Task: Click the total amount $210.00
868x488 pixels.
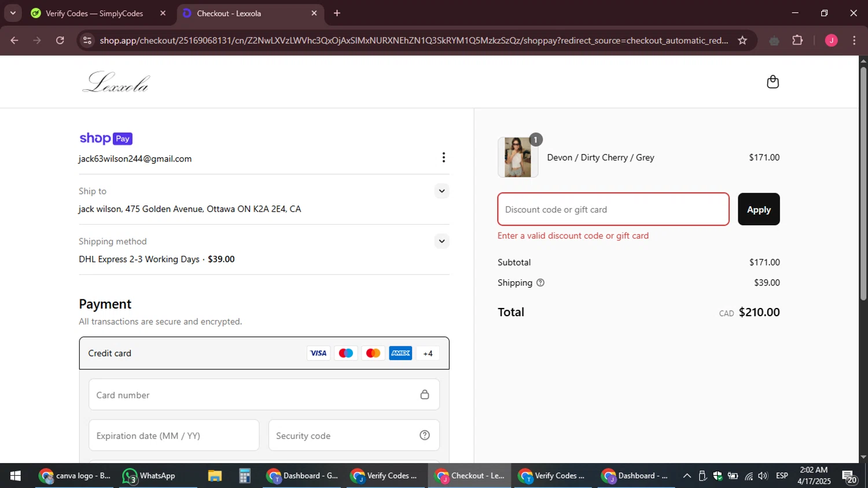Action: pyautogui.click(x=759, y=312)
